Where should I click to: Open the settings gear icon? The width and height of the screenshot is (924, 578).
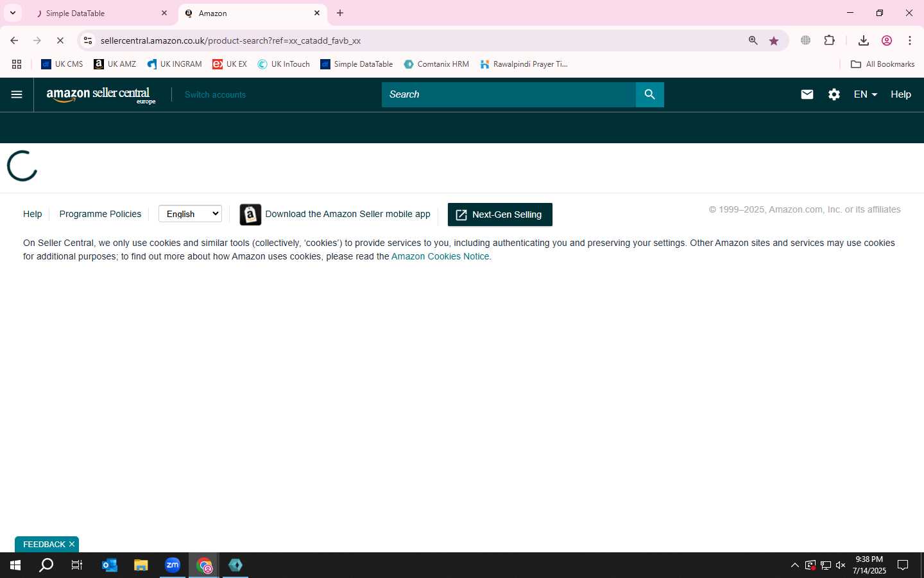click(834, 94)
